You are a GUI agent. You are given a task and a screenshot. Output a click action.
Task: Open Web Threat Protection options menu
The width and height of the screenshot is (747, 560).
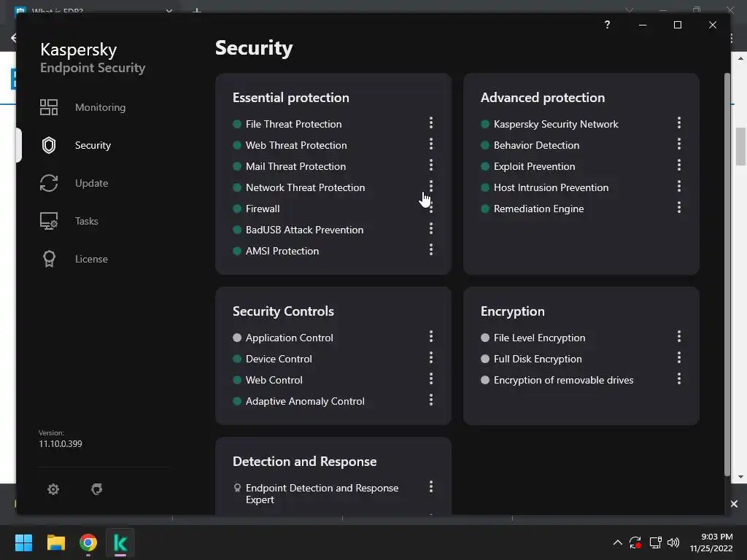pos(431,144)
